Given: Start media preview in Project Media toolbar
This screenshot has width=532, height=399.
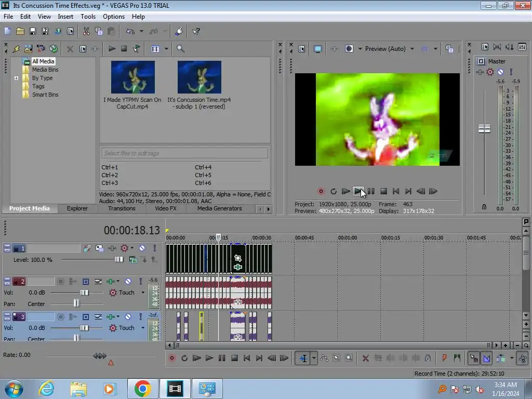Looking at the screenshot, I should point(112,49).
